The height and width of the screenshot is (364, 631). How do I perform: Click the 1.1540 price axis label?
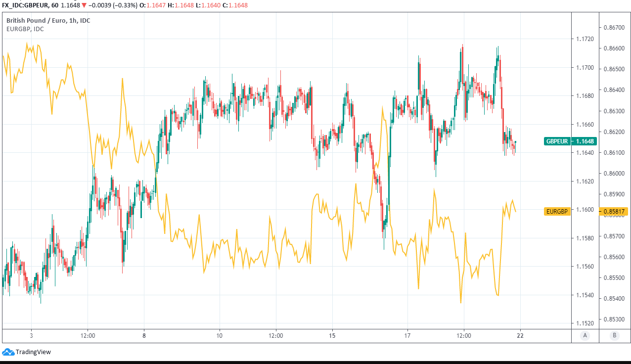pos(584,295)
